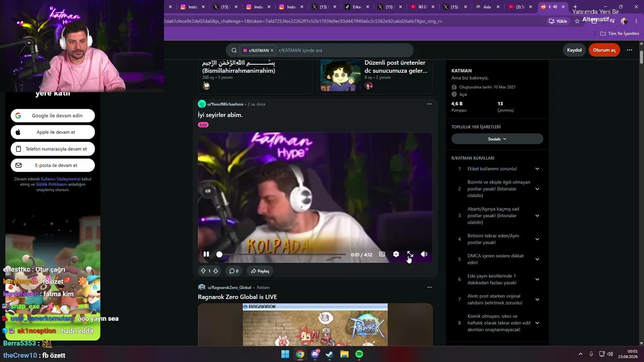Bookmark this page with the star icon
The width and height of the screenshot is (644, 362).
(577, 21)
